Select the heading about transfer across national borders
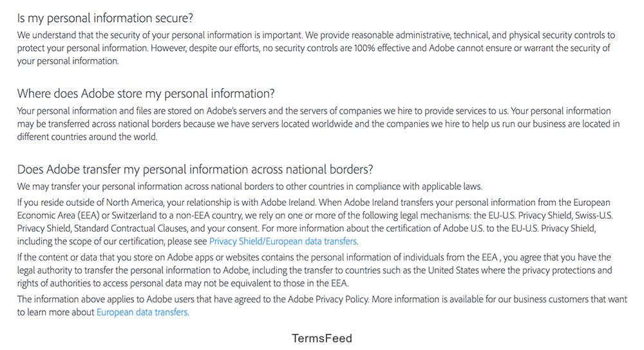 (195, 170)
